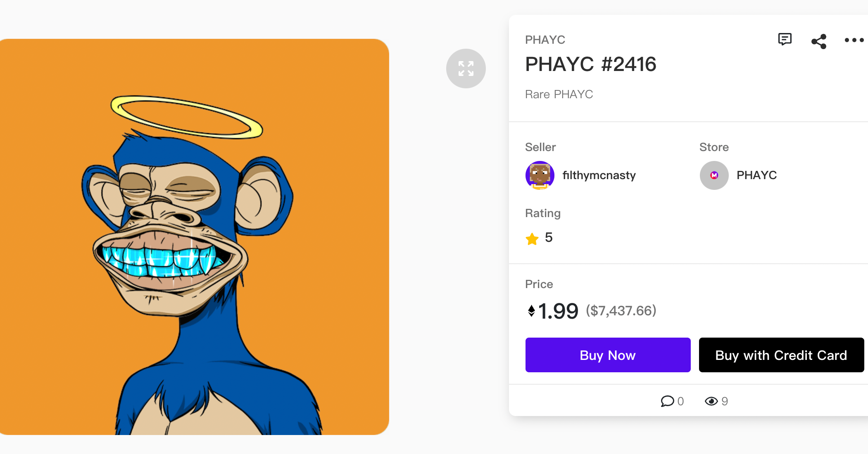The image size is (868, 454).
Task: Click the fullscreen expand image icon
Action: coord(466,69)
